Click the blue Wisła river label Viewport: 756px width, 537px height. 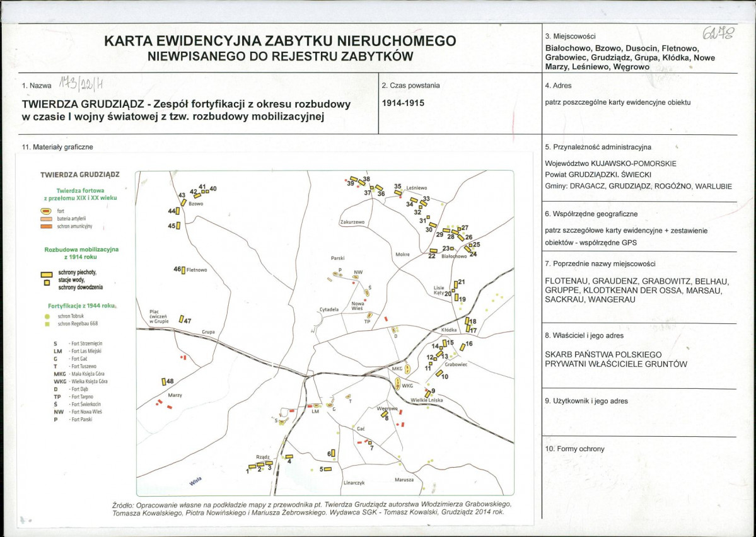195,481
